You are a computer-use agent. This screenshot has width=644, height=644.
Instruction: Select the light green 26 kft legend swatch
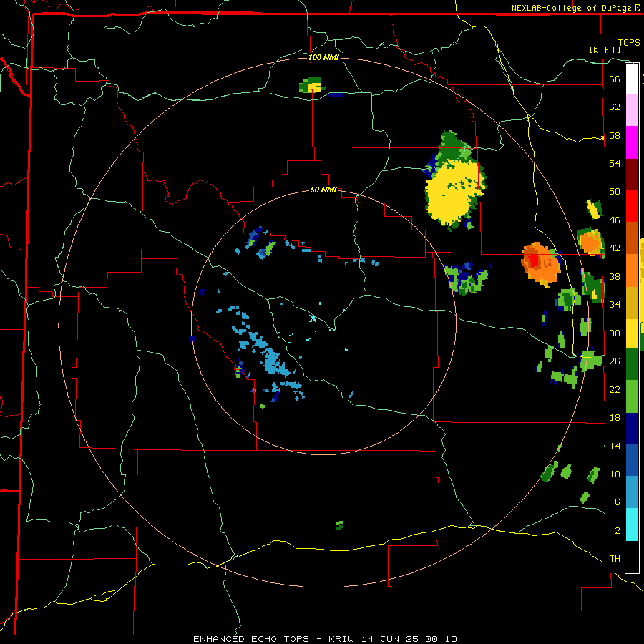pyautogui.click(x=632, y=396)
